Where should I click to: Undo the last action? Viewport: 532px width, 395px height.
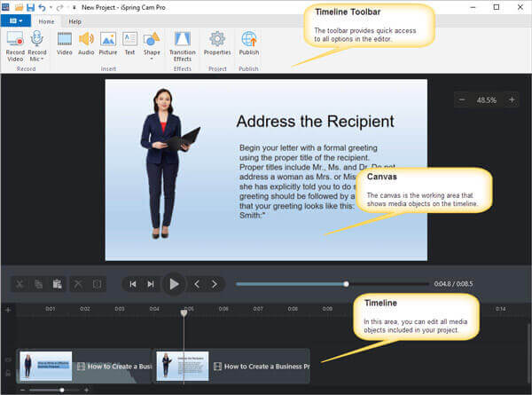pos(42,7)
